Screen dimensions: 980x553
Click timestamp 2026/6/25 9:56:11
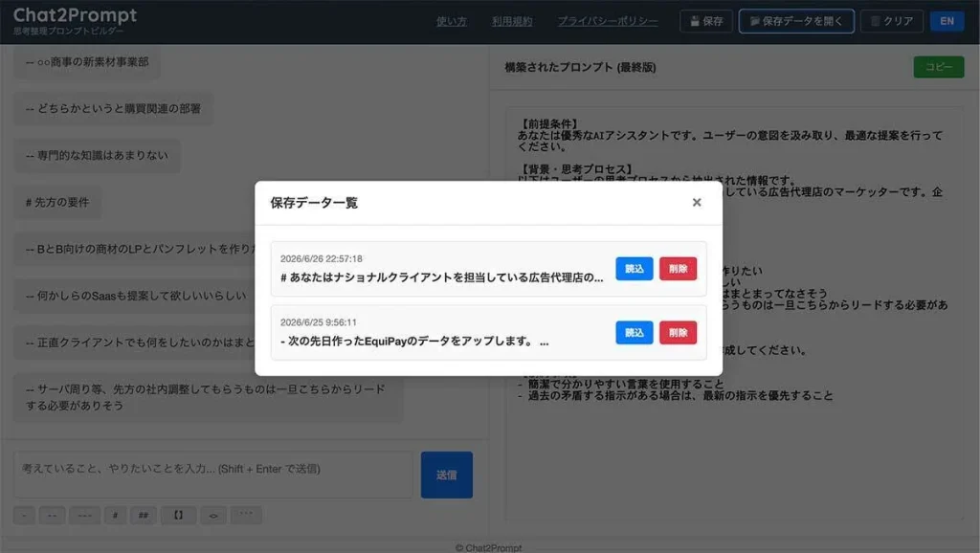pos(318,322)
